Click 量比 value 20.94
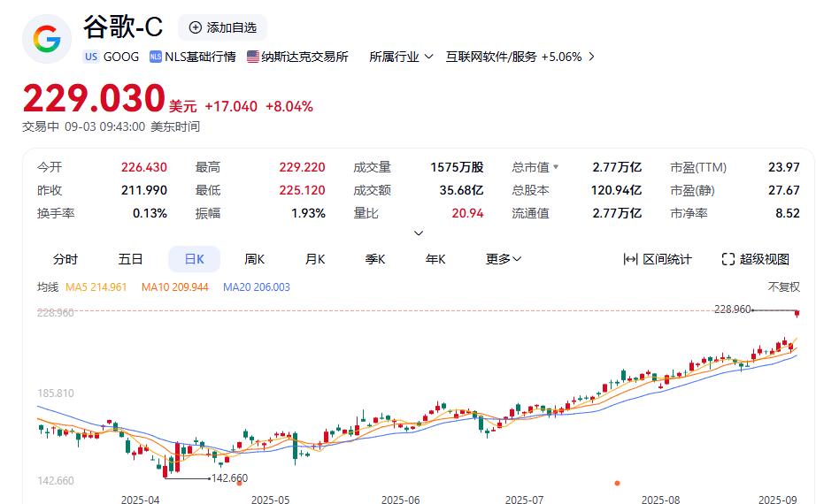The image size is (816, 504). [467, 213]
